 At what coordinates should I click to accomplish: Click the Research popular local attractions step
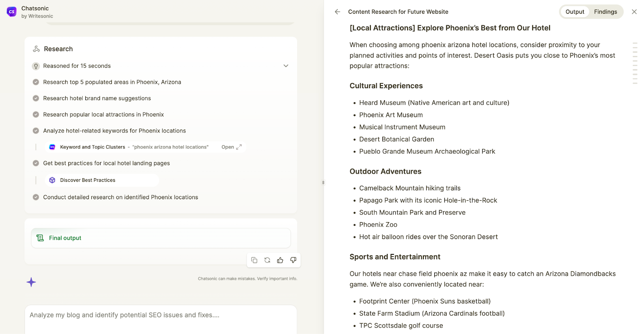pos(103,115)
